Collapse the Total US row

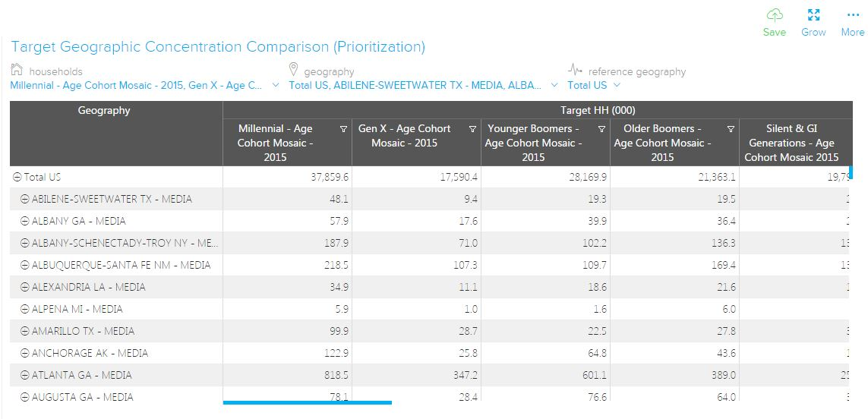17,177
